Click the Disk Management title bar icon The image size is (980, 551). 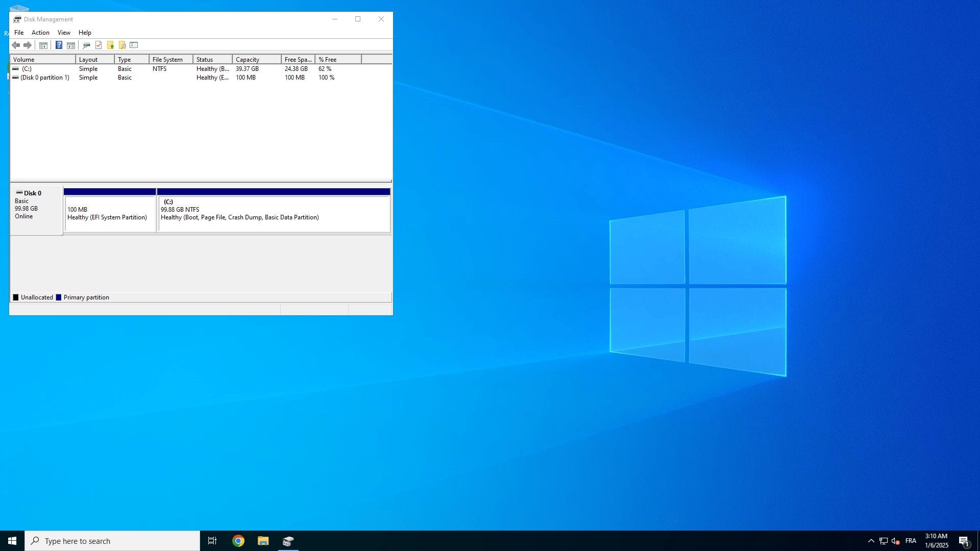point(17,19)
